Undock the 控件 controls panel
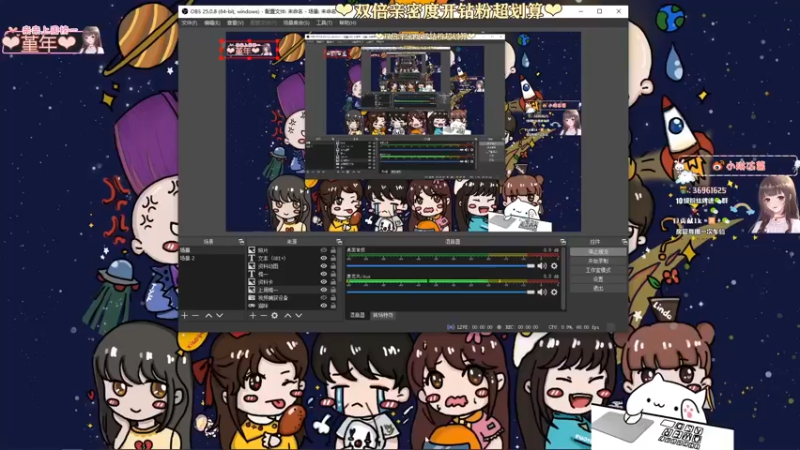 point(624,241)
